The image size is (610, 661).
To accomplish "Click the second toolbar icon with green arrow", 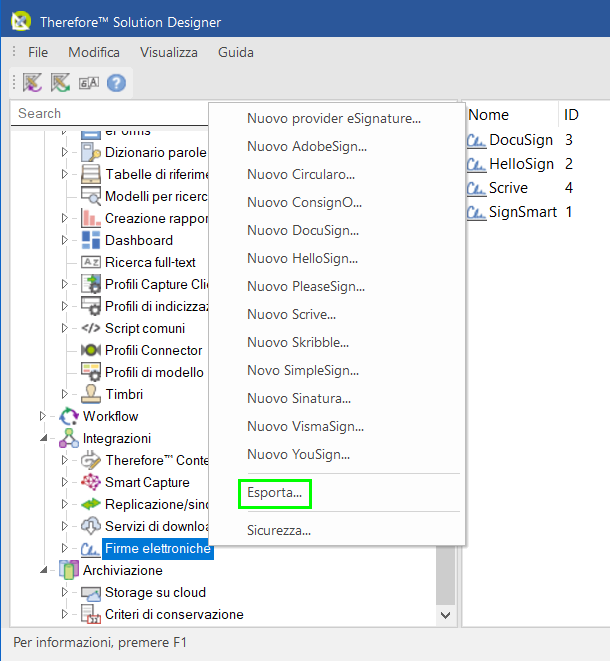I will (60, 83).
